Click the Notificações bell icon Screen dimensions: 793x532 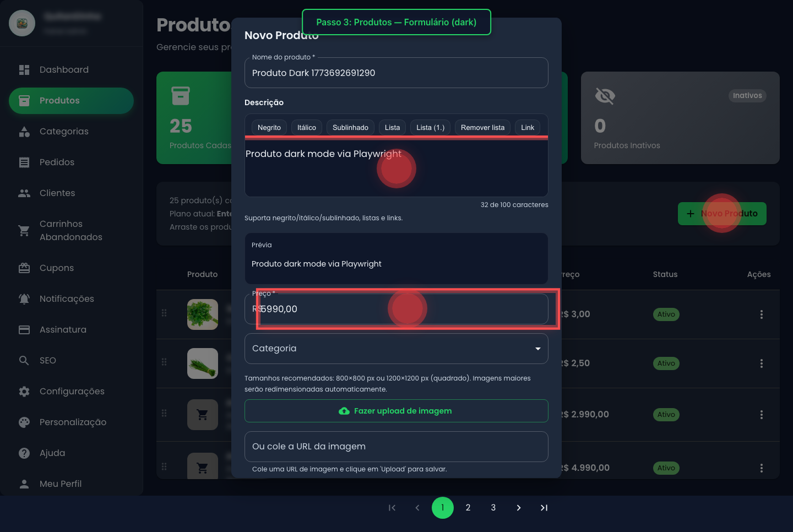point(24,299)
